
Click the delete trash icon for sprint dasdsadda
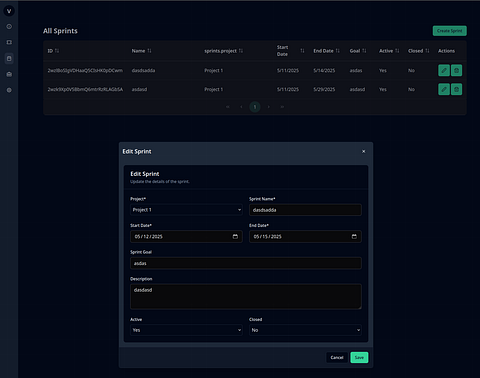tap(456, 70)
